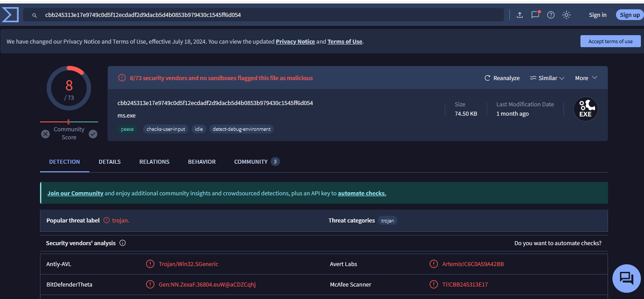This screenshot has height=299, width=644.
Task: Click the community score X vote icon
Action: click(x=45, y=134)
